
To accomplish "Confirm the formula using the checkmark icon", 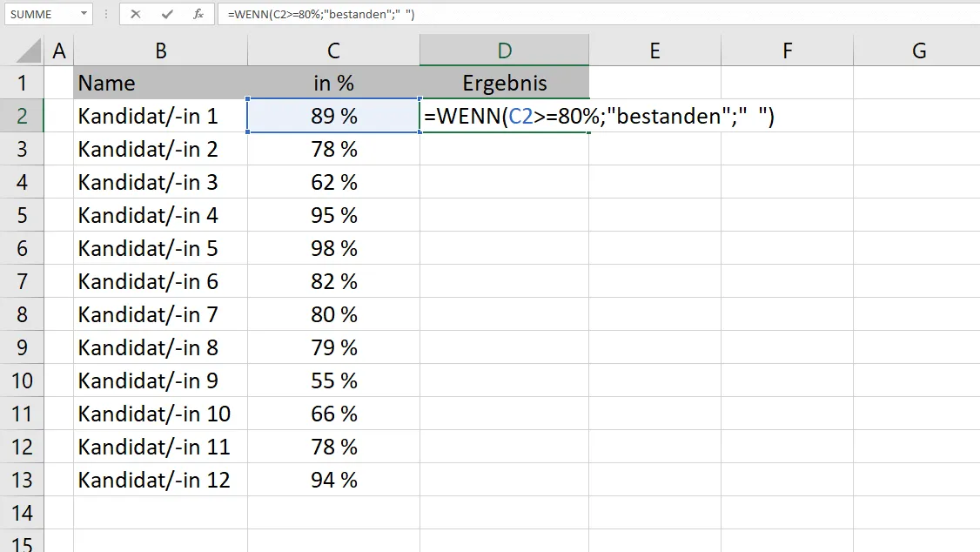I will pos(166,14).
